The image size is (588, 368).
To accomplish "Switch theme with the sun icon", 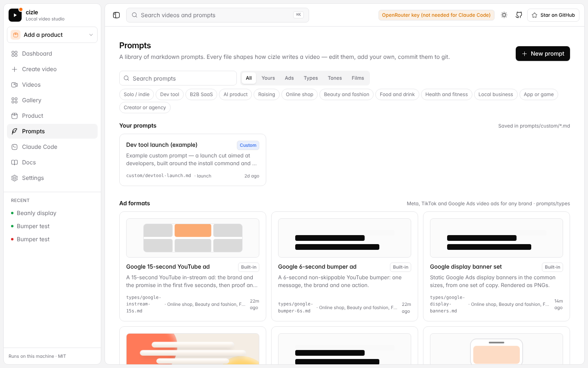I will coord(504,15).
